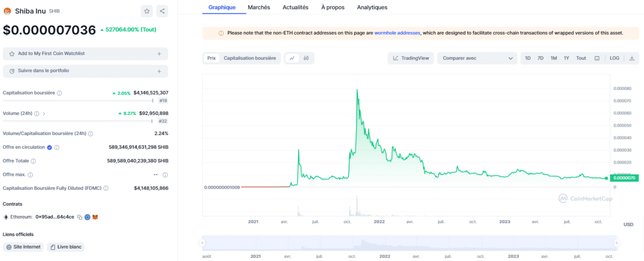Image resolution: width=644 pixels, height=261 pixels.
Task: Open the Marchés tab
Action: (259, 7)
